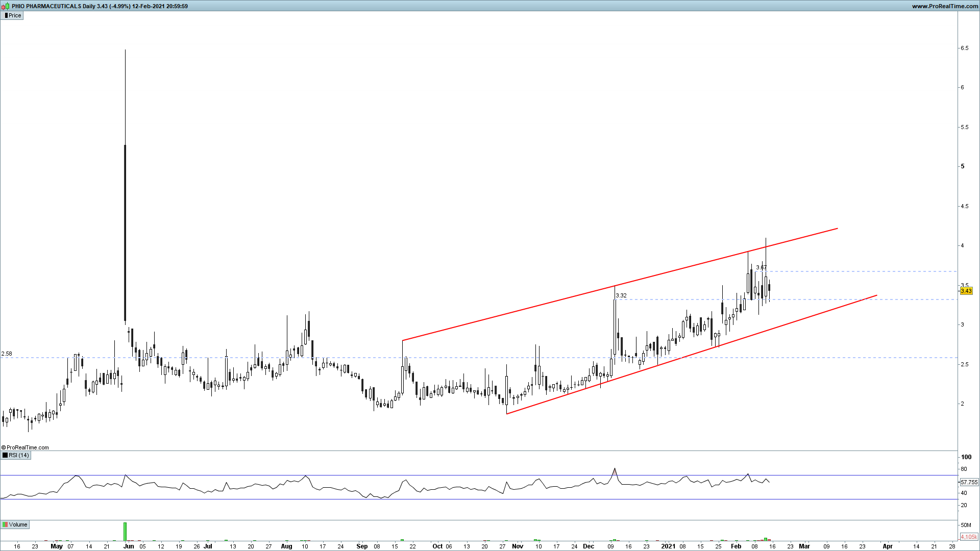Screen dimensions: 980x551
Task: Click the 4,105k volume value tag
Action: (969, 537)
